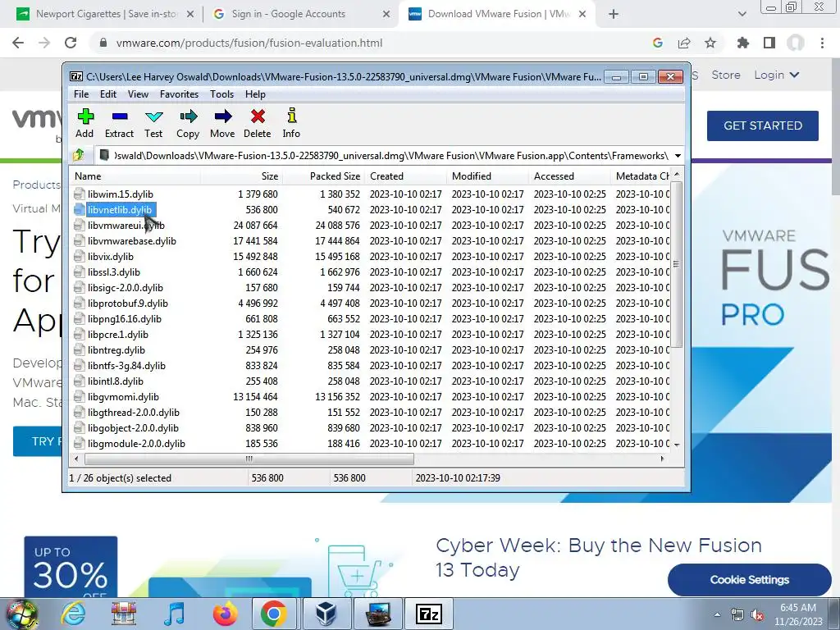Image resolution: width=840 pixels, height=630 pixels.
Task: Sort file list by Name column
Action: 135,176
